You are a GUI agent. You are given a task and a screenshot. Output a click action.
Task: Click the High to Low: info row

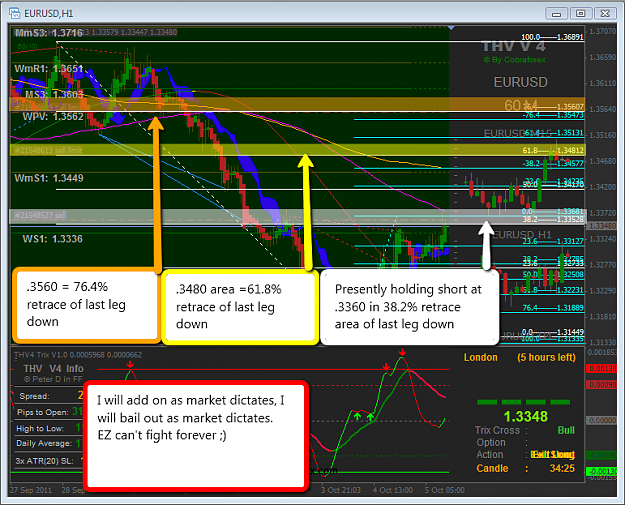click(48, 428)
